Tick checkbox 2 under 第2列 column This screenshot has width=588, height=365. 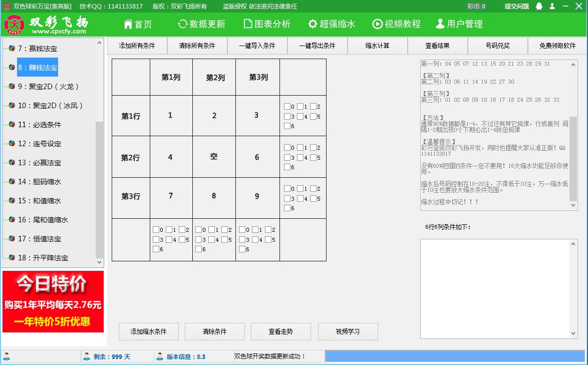click(224, 230)
